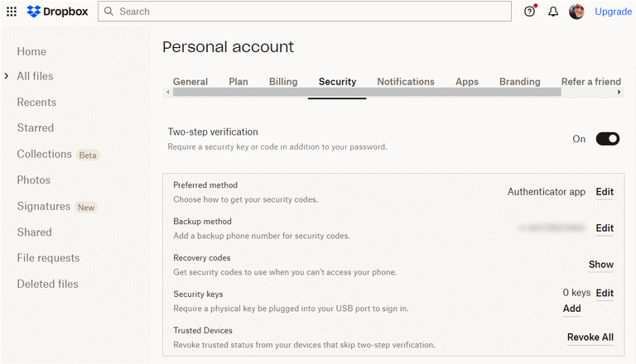The height and width of the screenshot is (364, 636).
Task: Show the recovery codes
Action: pyautogui.click(x=600, y=265)
